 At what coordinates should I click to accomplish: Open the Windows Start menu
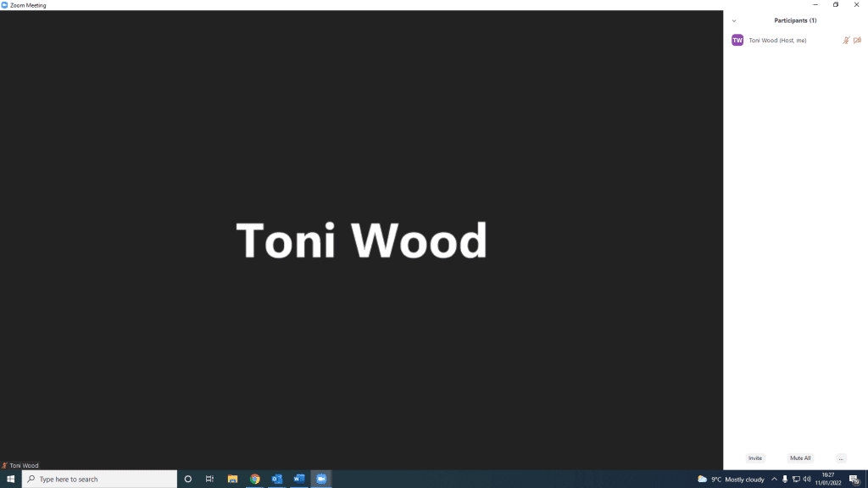(10, 479)
